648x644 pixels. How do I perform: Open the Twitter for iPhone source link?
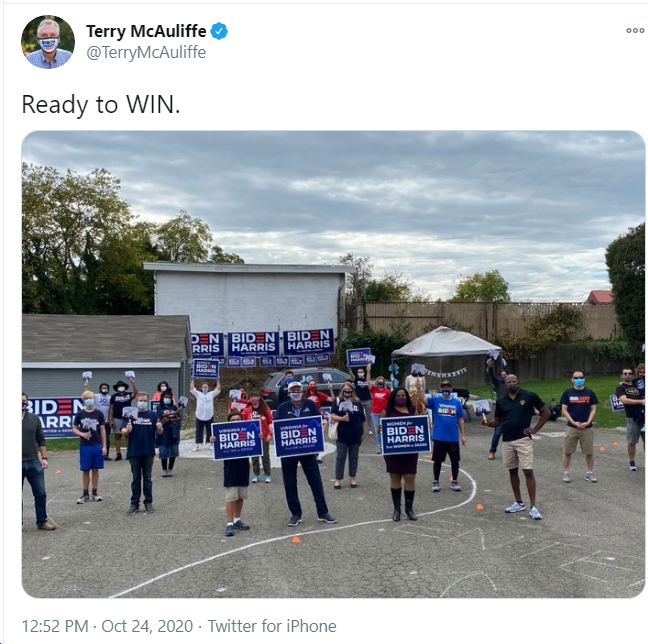pos(272,626)
